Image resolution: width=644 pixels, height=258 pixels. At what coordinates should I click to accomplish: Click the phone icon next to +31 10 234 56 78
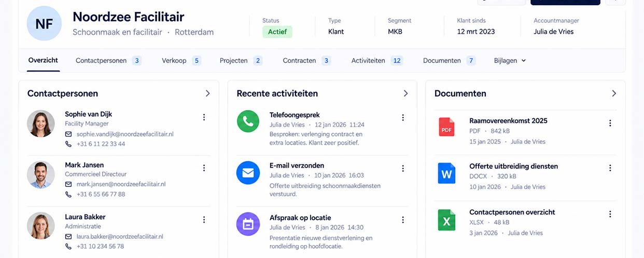68,247
